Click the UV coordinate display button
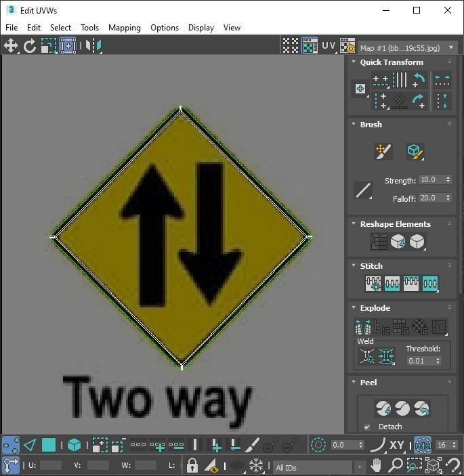The width and height of the screenshot is (464, 476). click(x=329, y=46)
